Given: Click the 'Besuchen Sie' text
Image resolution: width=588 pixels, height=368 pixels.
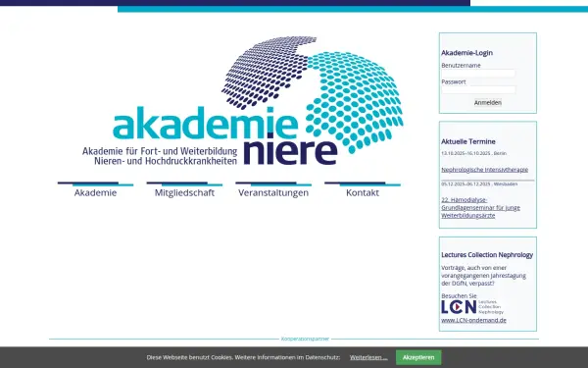Looking at the screenshot, I should tap(459, 296).
